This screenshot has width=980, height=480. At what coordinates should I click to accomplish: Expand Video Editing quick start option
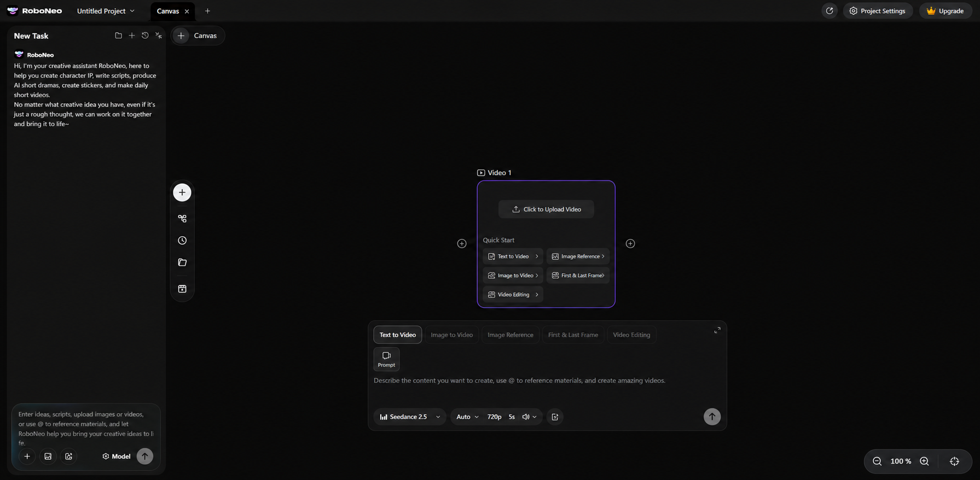[x=513, y=295]
